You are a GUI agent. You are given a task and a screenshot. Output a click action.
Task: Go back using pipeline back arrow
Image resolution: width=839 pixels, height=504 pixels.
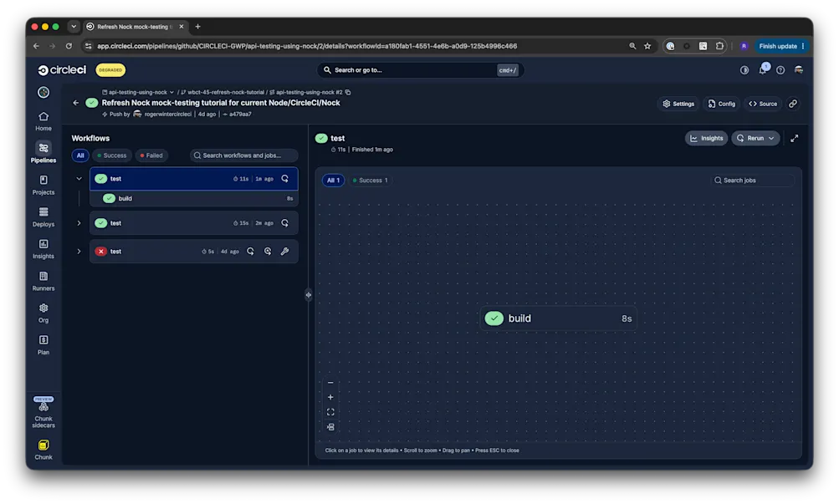pos(75,103)
